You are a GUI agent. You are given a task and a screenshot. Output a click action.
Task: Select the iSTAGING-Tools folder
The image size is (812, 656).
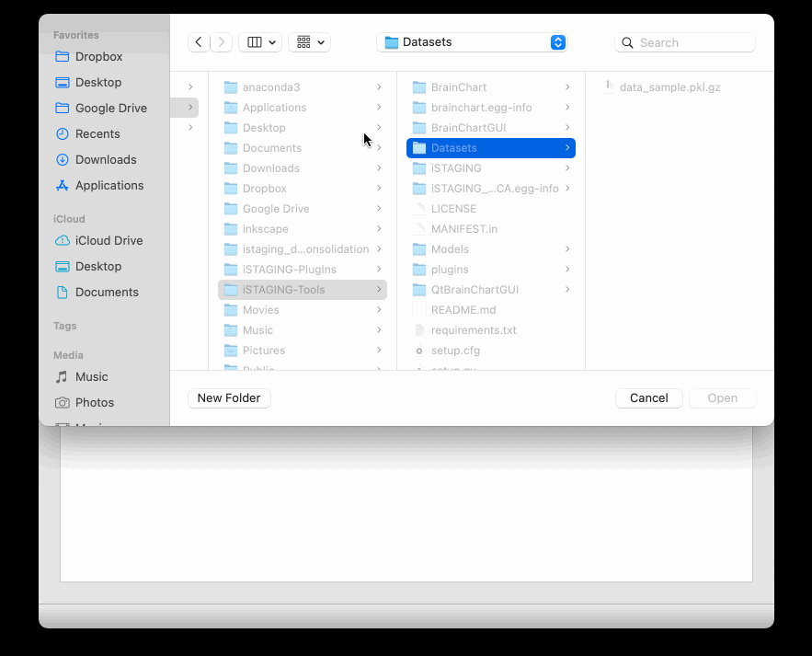click(x=303, y=290)
